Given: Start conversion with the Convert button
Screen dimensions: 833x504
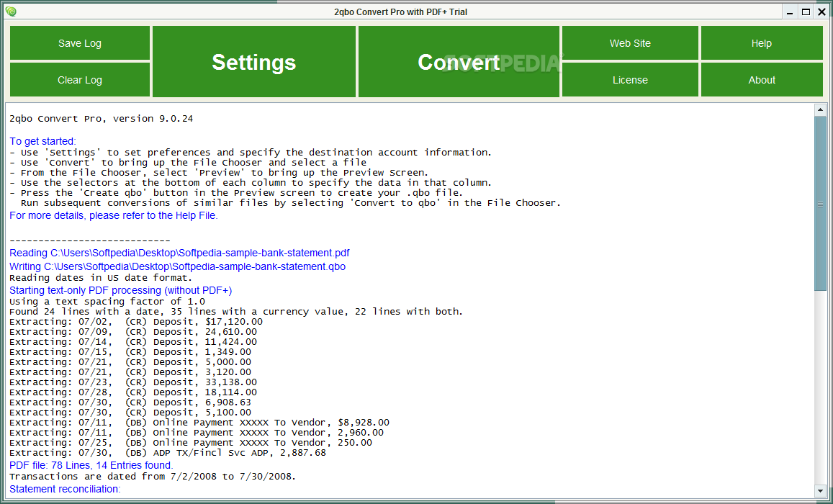Looking at the screenshot, I should click(459, 62).
